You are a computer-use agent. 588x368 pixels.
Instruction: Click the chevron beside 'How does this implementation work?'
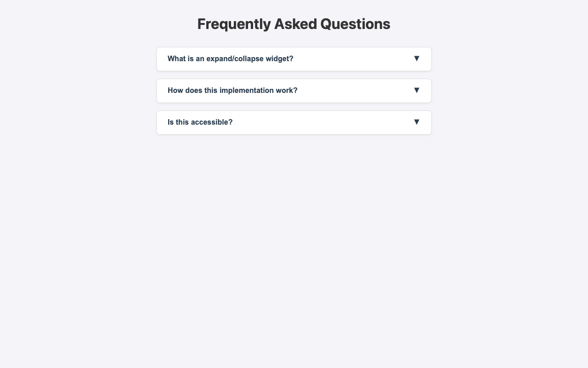416,90
